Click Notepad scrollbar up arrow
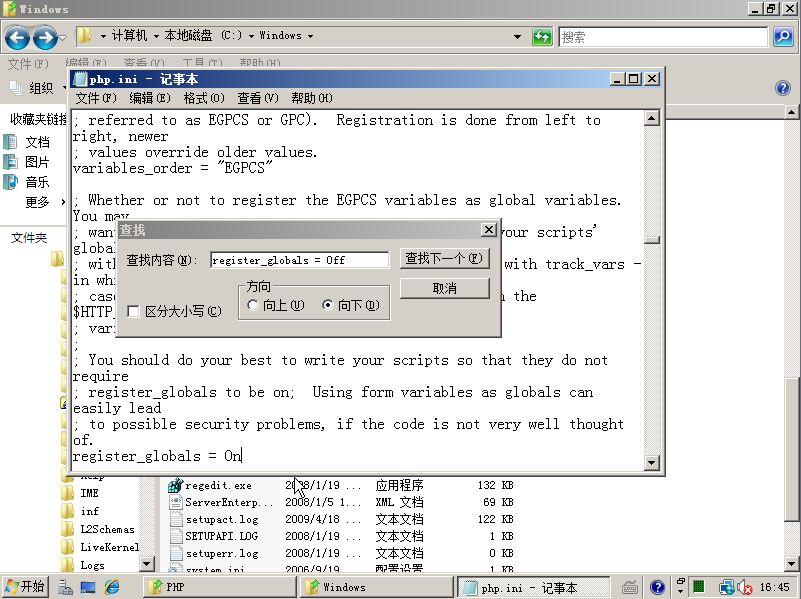 point(651,118)
